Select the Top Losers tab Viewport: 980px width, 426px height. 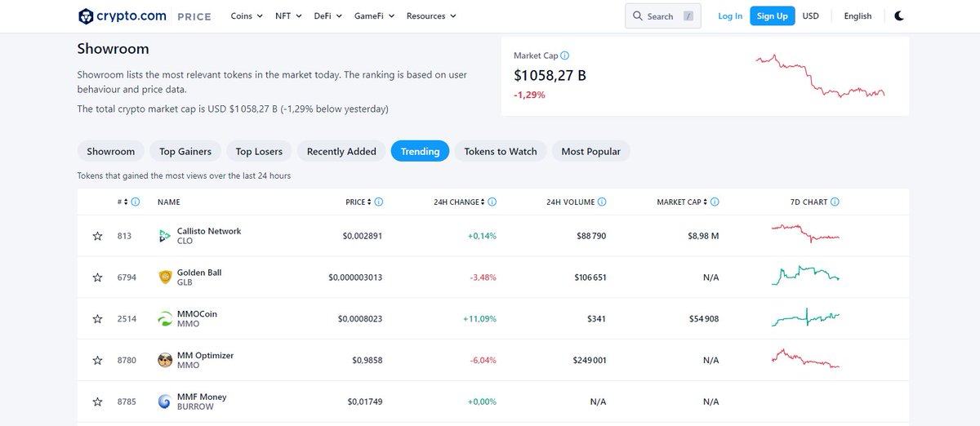pos(259,151)
